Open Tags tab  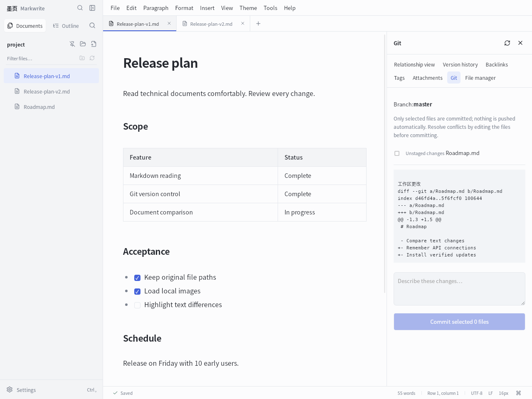coord(399,78)
